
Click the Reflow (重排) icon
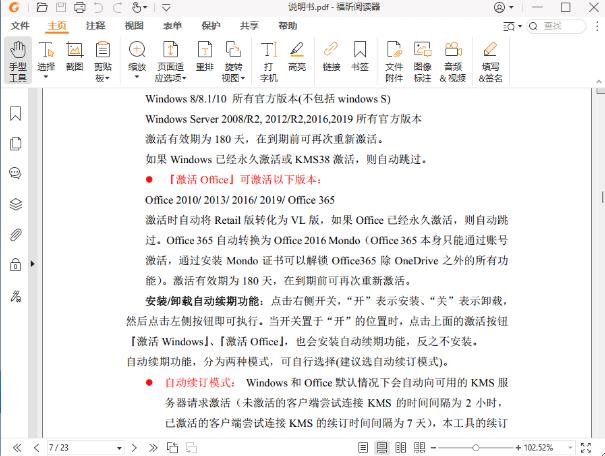[x=204, y=56]
